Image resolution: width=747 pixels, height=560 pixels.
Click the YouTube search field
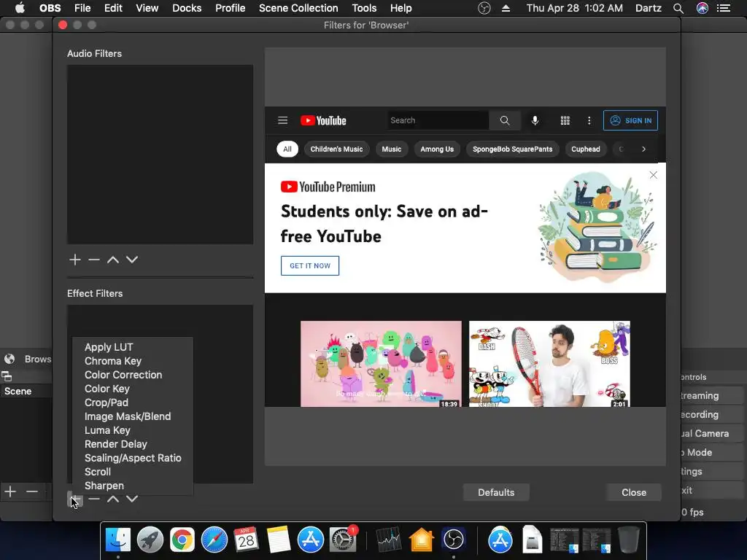pyautogui.click(x=438, y=120)
